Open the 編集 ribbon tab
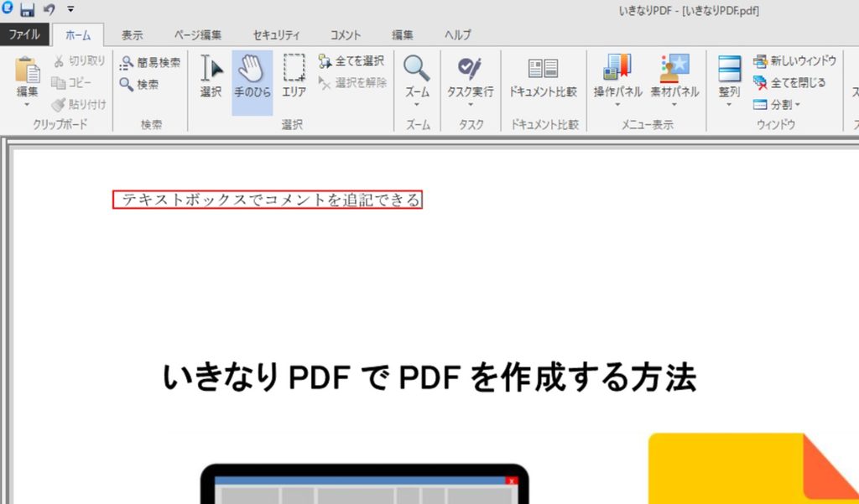 402,35
